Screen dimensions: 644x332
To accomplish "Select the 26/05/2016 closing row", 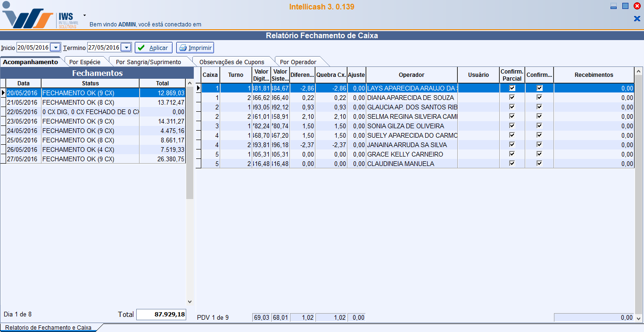I will tap(96, 149).
